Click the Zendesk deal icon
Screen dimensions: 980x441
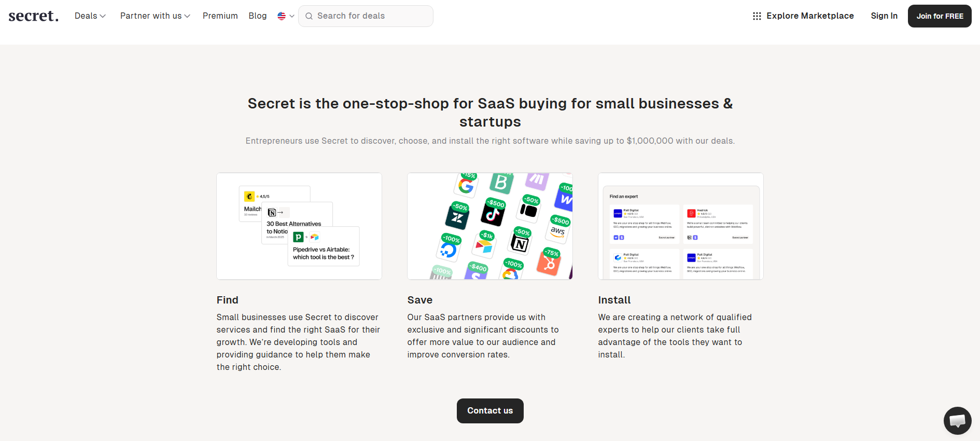pos(457,218)
